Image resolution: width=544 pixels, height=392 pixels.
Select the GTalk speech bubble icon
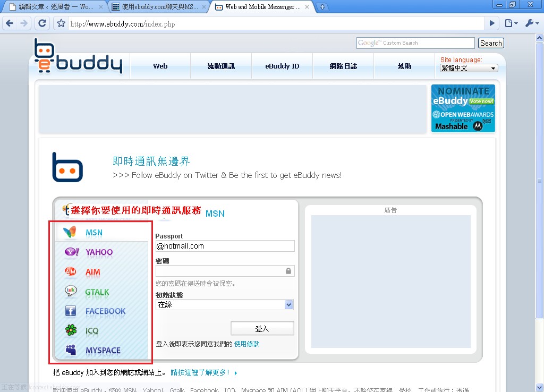[71, 291]
